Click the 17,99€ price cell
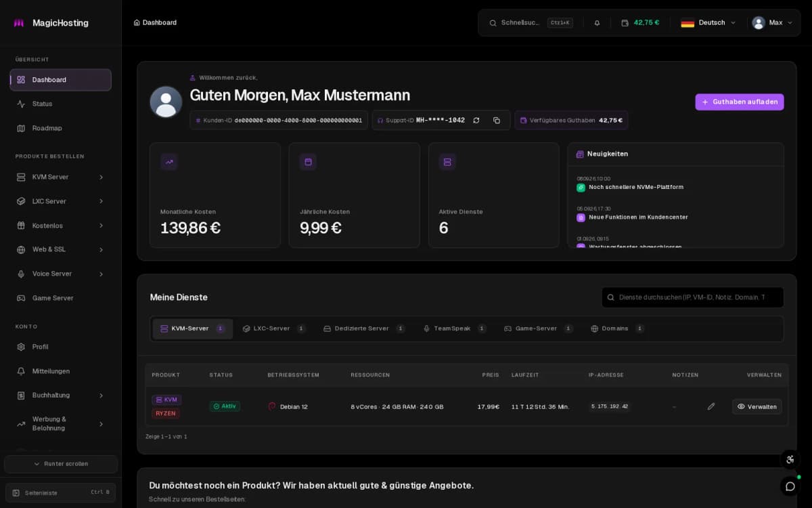 [x=488, y=406]
